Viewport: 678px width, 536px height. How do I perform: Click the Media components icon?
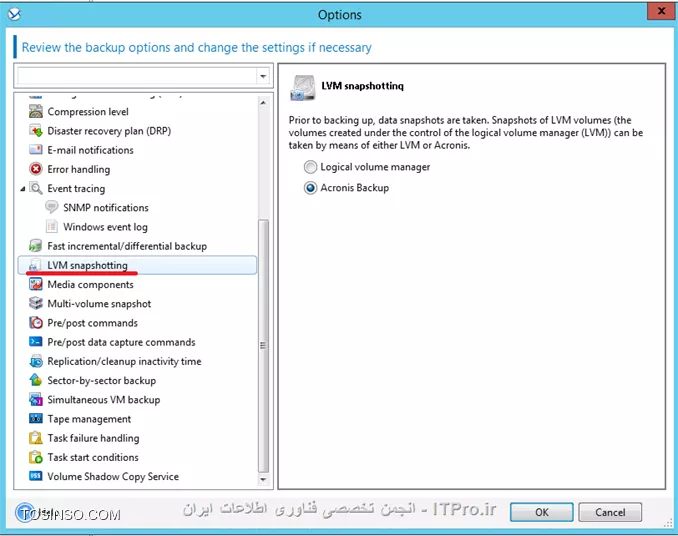pos(35,284)
